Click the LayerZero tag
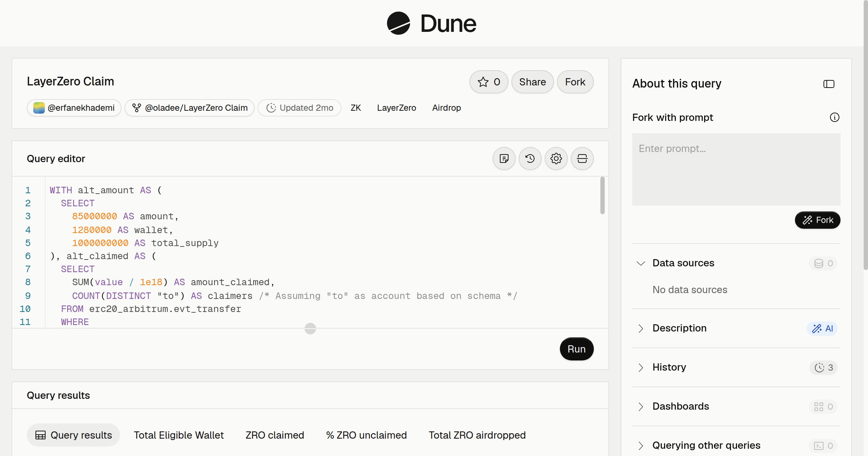This screenshot has width=868, height=456. [x=396, y=108]
